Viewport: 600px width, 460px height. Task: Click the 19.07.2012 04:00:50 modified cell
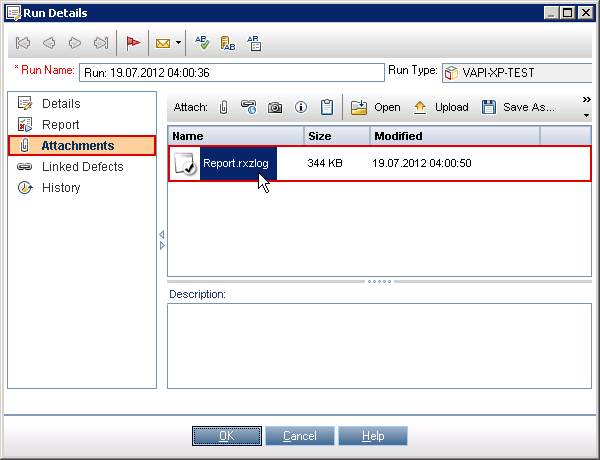point(422,163)
